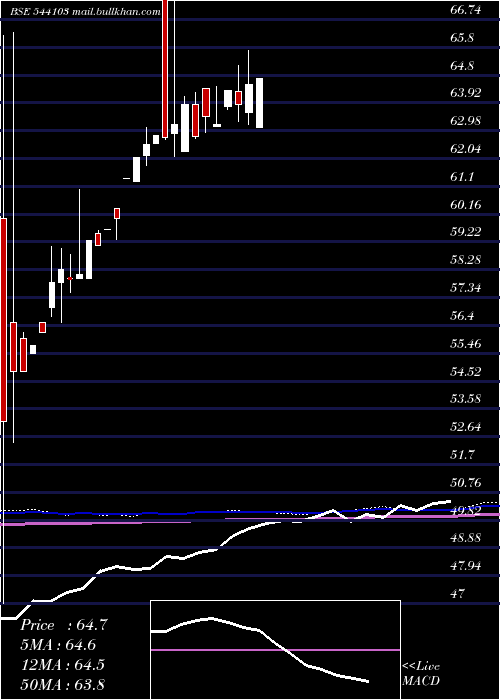
Task: Click the MACD inset chart panel
Action: click(x=275, y=650)
